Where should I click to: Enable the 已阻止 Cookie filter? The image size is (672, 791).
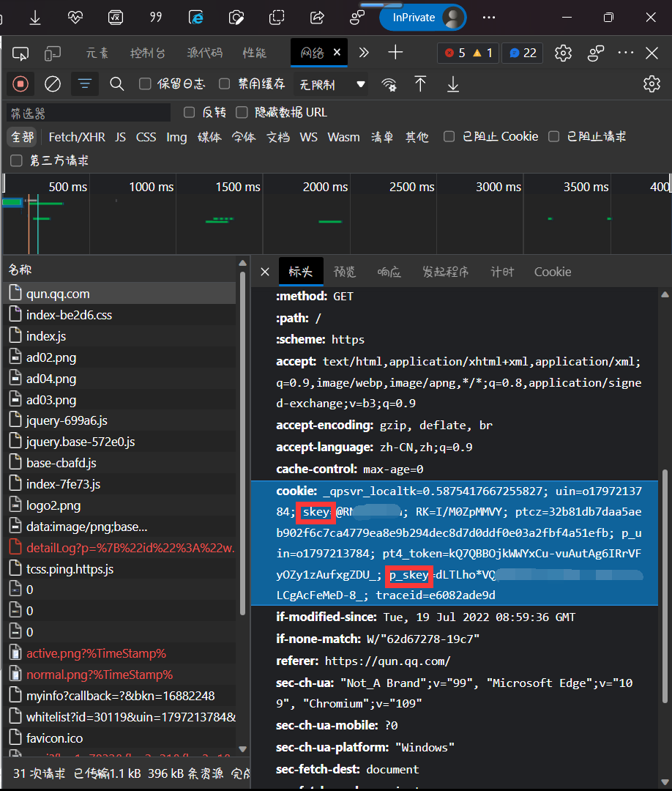tap(449, 136)
